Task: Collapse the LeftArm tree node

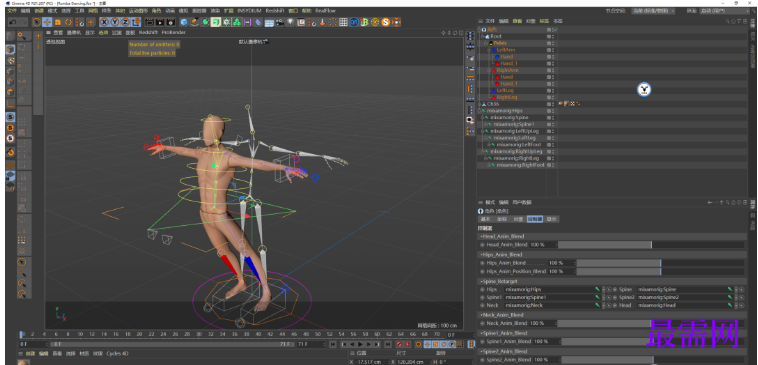Action: [x=488, y=50]
